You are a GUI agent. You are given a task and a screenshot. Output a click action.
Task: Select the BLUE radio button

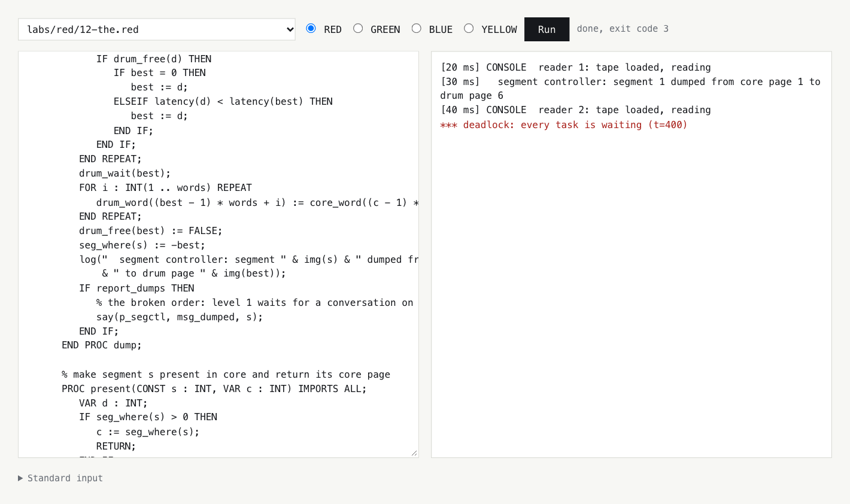click(417, 28)
